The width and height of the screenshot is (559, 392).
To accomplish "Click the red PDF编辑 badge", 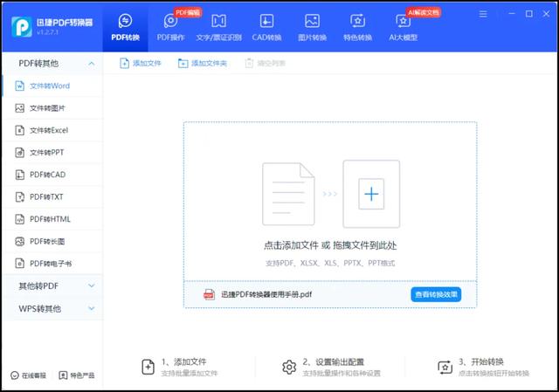I will tap(188, 12).
